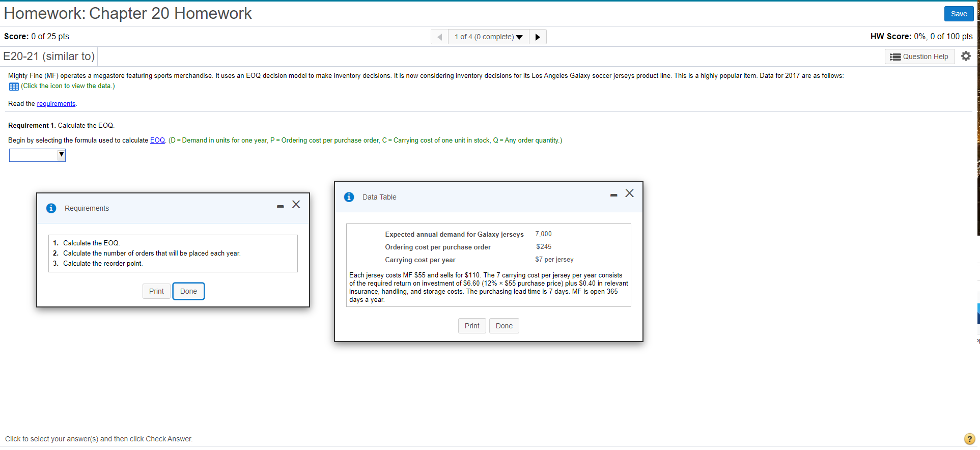Viewport: 980px width, 450px height.
Task: Open Question Help menu
Action: (919, 57)
